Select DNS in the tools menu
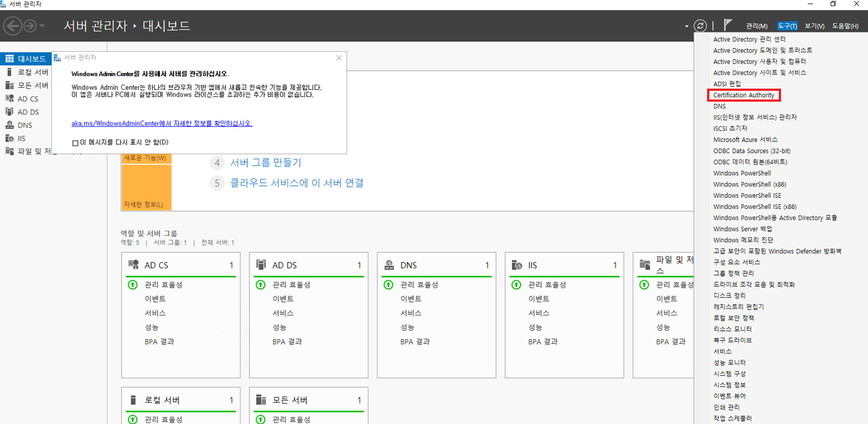 point(720,106)
